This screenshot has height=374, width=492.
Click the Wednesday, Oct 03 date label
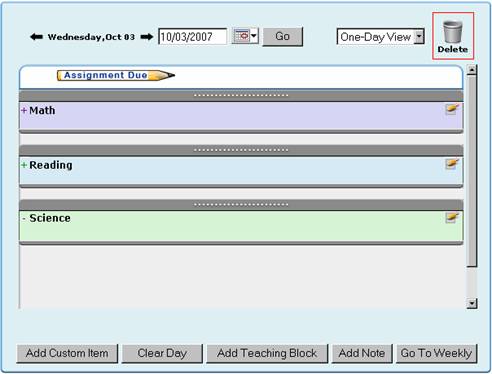click(91, 37)
